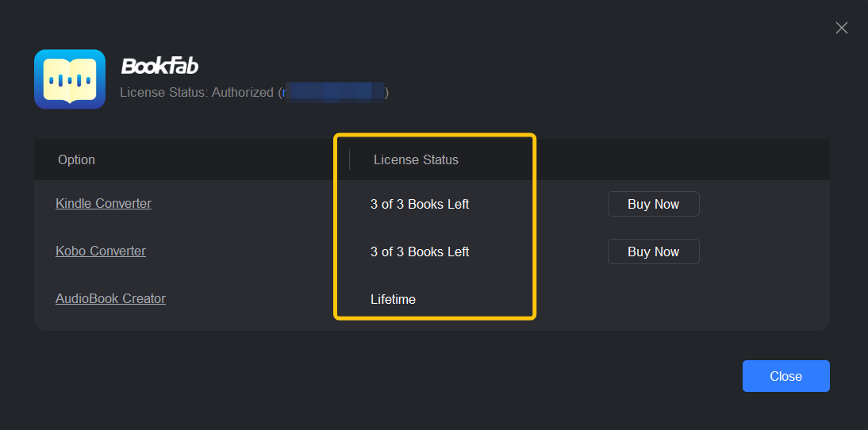
Task: Click empty header area right of License Status
Action: coord(682,159)
